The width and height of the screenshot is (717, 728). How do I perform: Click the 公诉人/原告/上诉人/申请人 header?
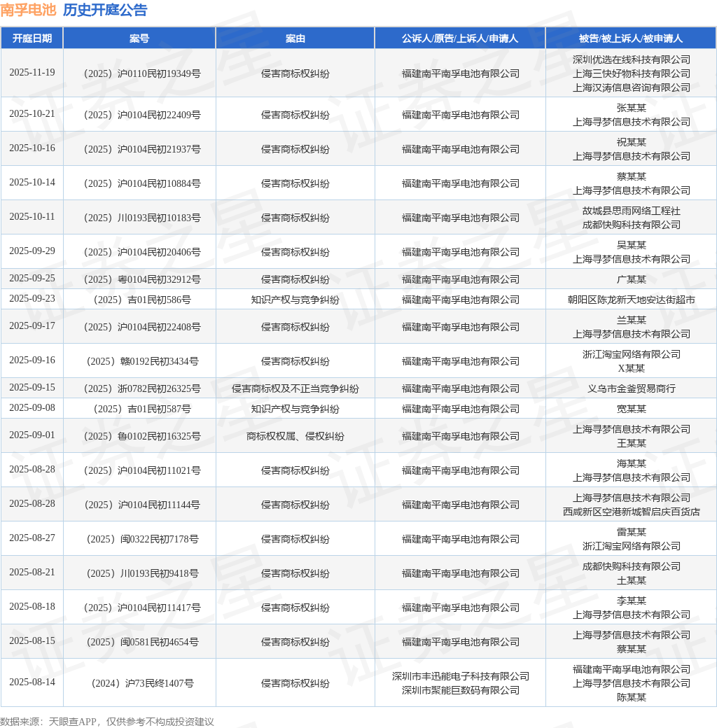(460, 38)
